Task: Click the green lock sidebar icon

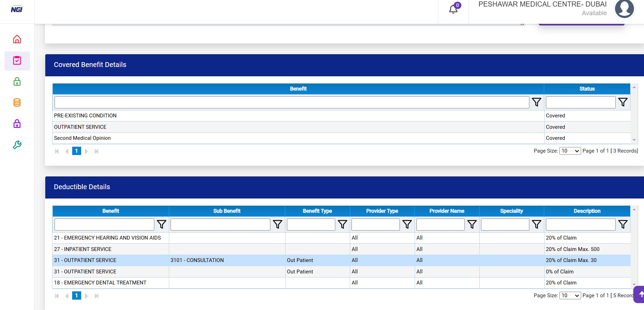Action: click(x=17, y=82)
